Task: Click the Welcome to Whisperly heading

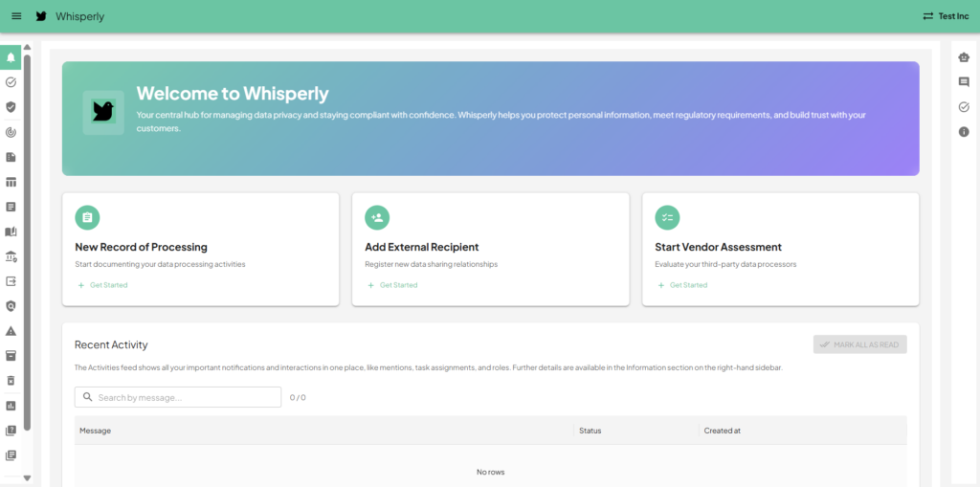Action: pyautogui.click(x=233, y=93)
